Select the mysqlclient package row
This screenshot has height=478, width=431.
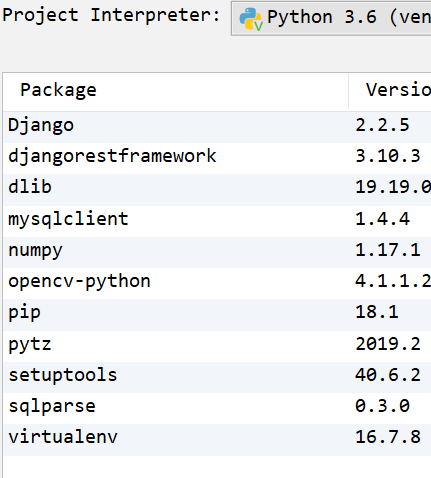coord(217,221)
